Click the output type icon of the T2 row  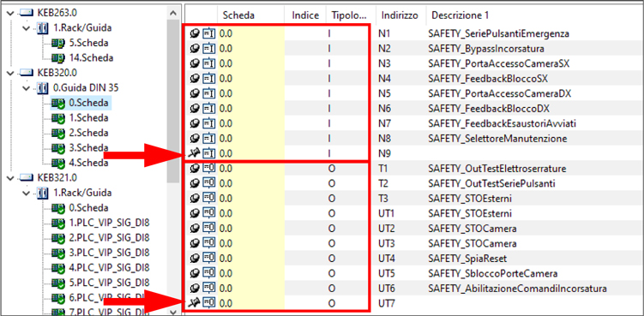208,183
